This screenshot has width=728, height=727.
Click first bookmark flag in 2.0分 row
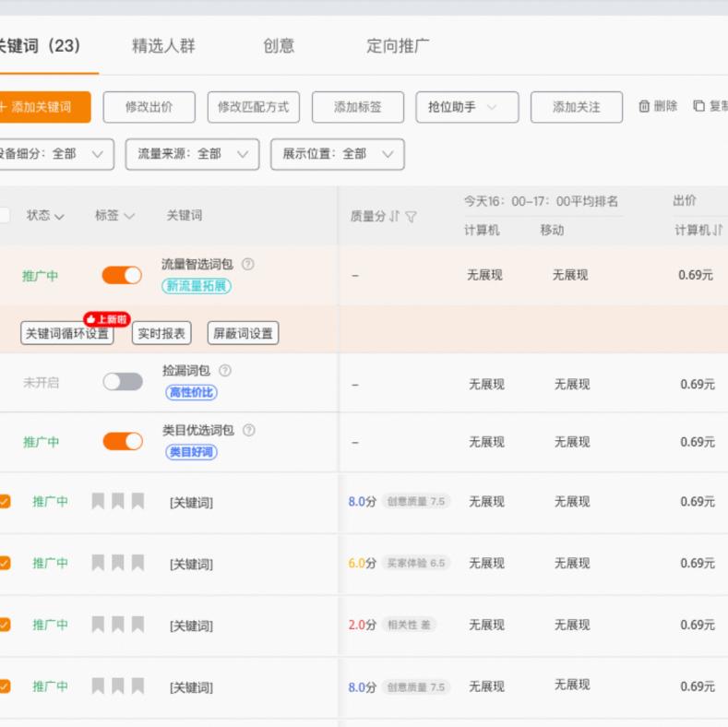pos(98,625)
